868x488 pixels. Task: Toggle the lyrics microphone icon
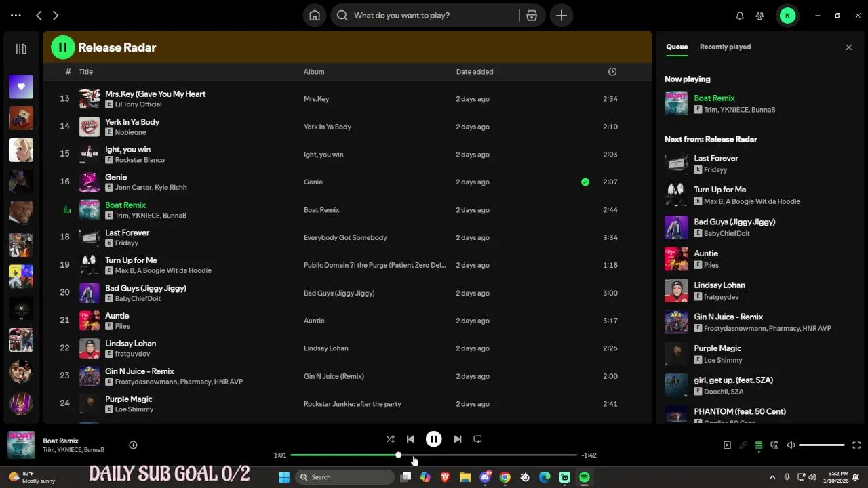click(743, 445)
